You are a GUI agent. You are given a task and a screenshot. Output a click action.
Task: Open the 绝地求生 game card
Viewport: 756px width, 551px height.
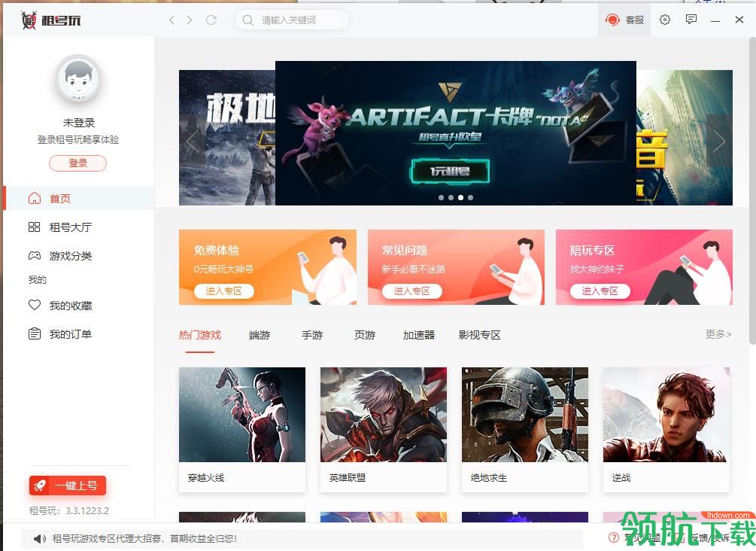point(524,429)
